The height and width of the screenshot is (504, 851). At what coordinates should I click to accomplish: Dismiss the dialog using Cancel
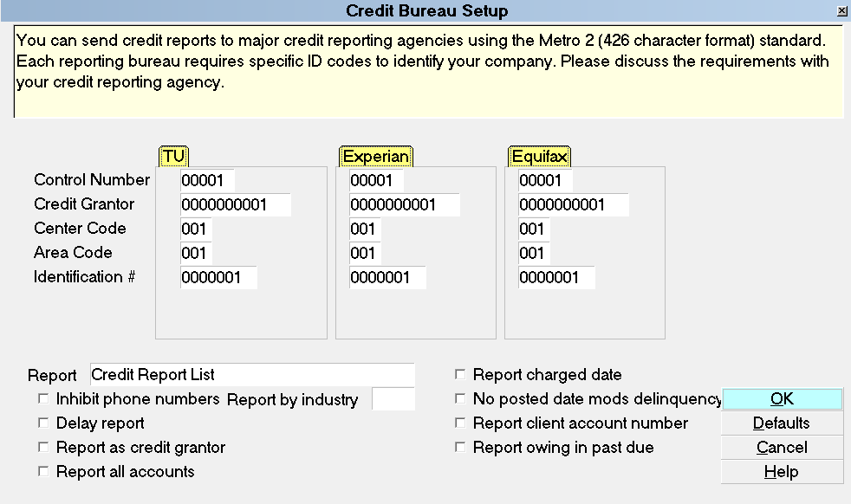(782, 447)
